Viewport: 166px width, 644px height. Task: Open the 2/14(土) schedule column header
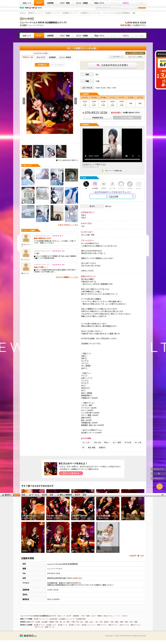click(112, 98)
